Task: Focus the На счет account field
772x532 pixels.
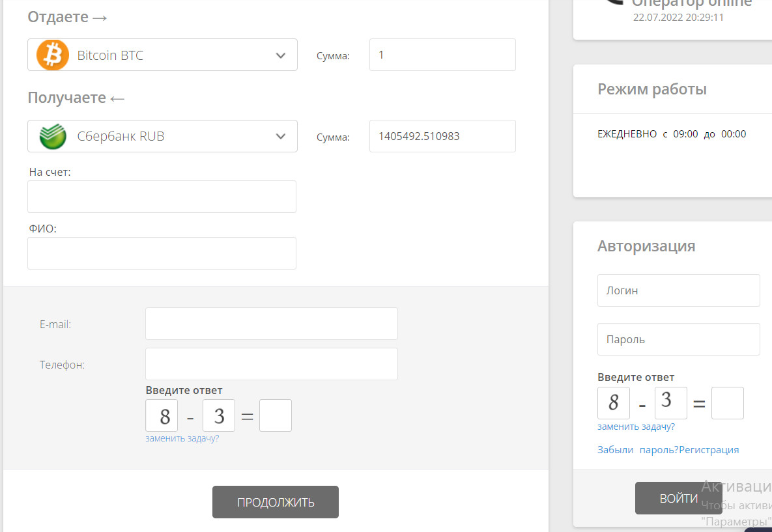Action: [x=162, y=197]
